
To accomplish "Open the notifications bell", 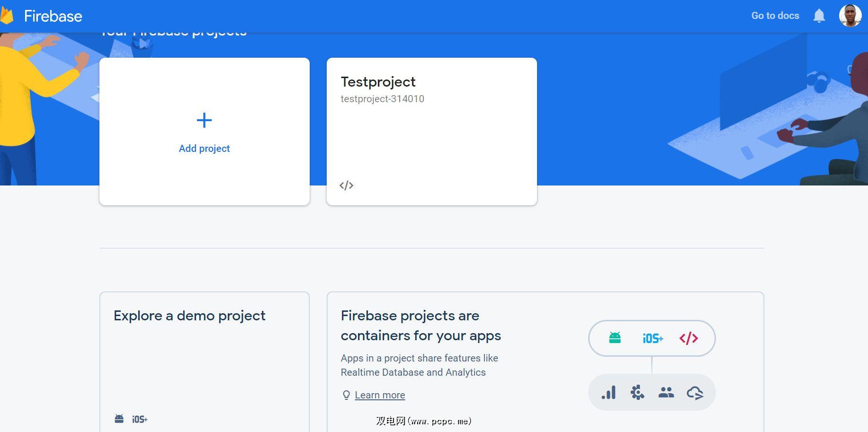I will tap(819, 16).
